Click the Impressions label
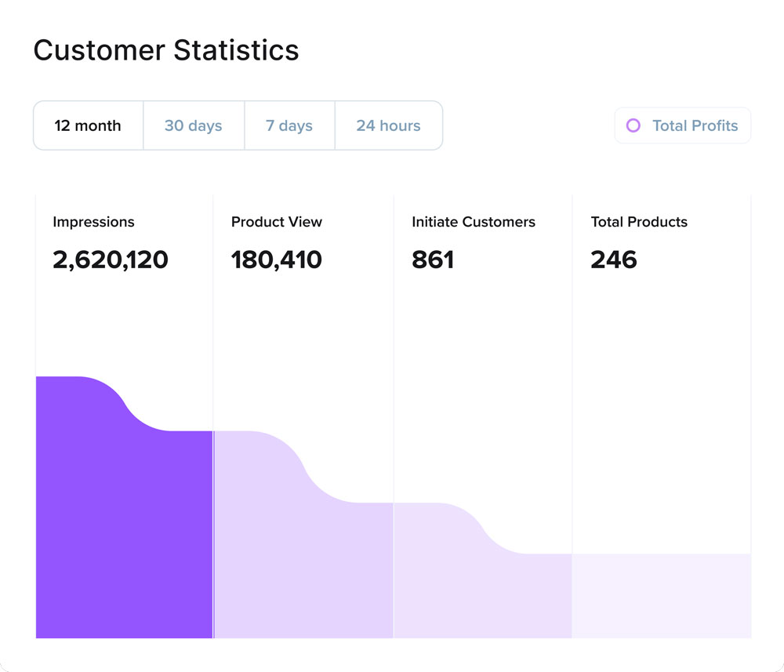Image resolution: width=784 pixels, height=672 pixels. click(93, 222)
